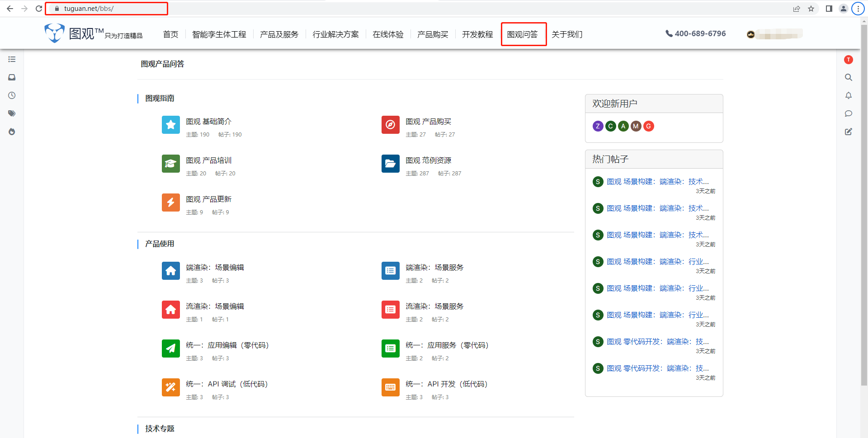
Task: Open the Chrome profile avatar
Action: click(x=844, y=9)
